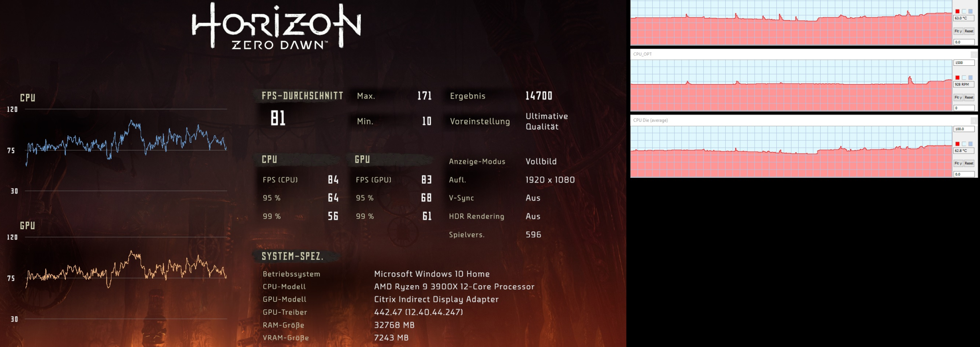This screenshot has width=980, height=347.
Task: Click the blue CPU FPS line chart
Action: pos(126,142)
